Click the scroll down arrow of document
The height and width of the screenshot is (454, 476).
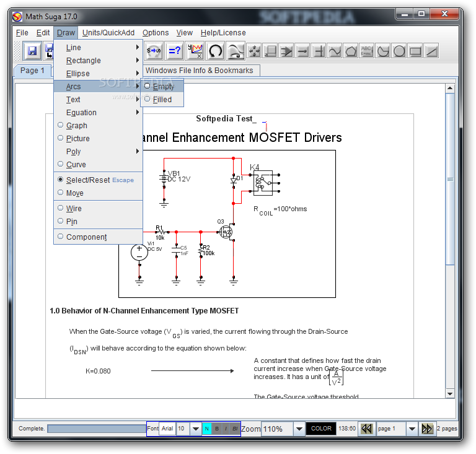pyautogui.click(x=450, y=394)
